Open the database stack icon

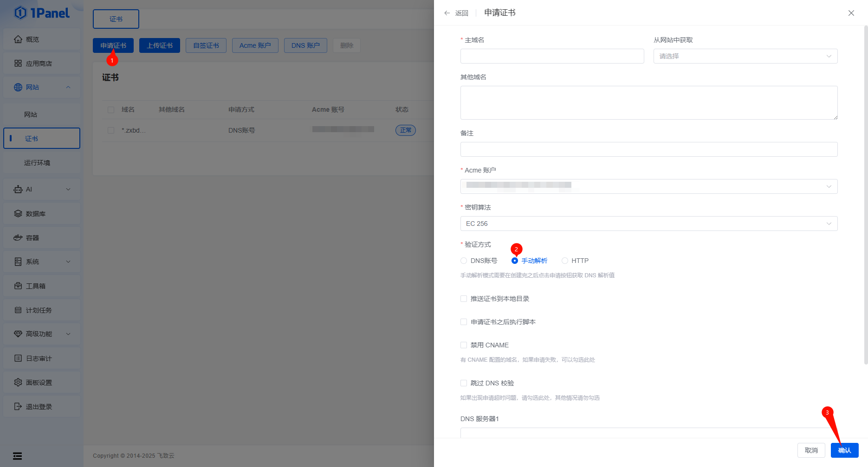[18, 214]
